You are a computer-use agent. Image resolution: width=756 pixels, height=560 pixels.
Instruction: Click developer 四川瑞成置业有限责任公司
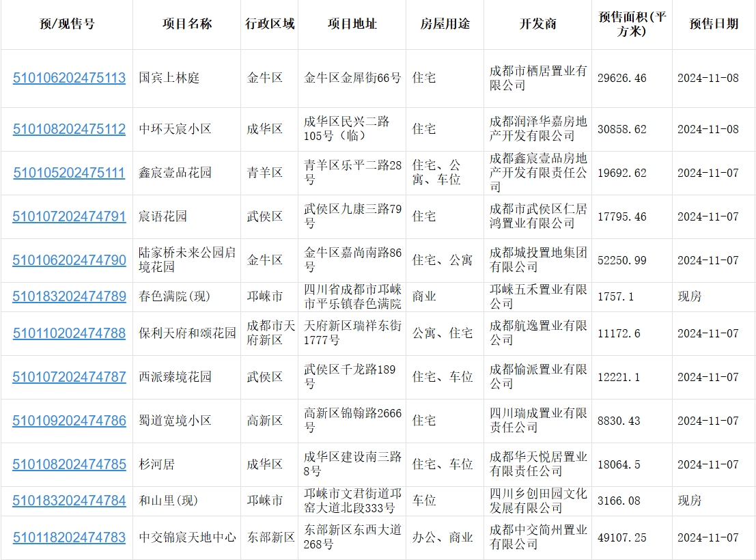point(538,421)
